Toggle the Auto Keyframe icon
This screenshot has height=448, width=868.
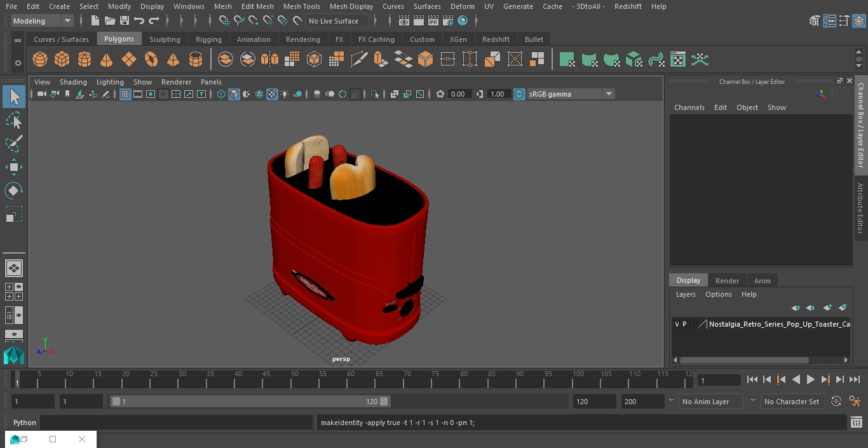coord(836,401)
